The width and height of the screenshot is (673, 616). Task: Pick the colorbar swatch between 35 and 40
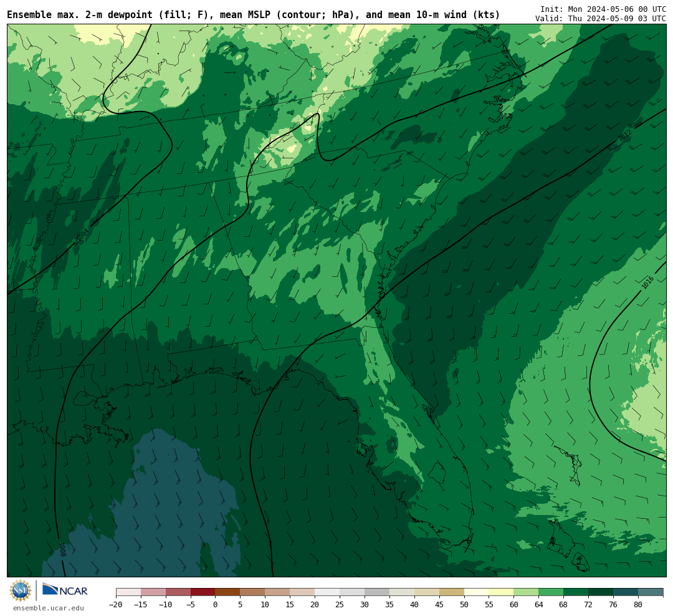click(x=402, y=592)
